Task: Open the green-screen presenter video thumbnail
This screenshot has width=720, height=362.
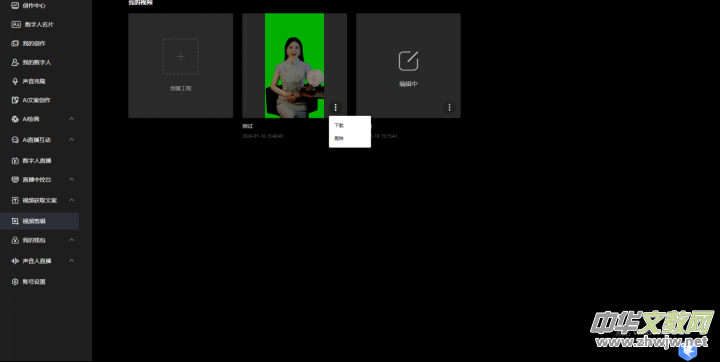Action: pos(294,66)
